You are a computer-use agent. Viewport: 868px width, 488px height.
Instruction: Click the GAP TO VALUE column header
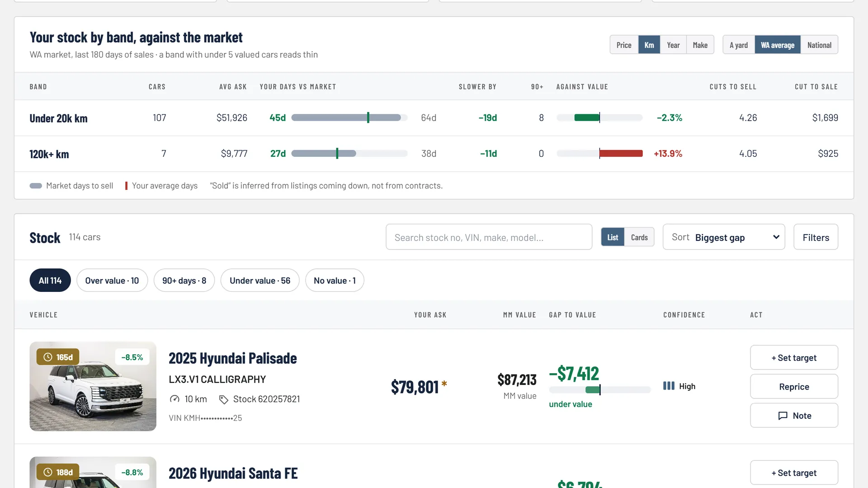(x=573, y=315)
